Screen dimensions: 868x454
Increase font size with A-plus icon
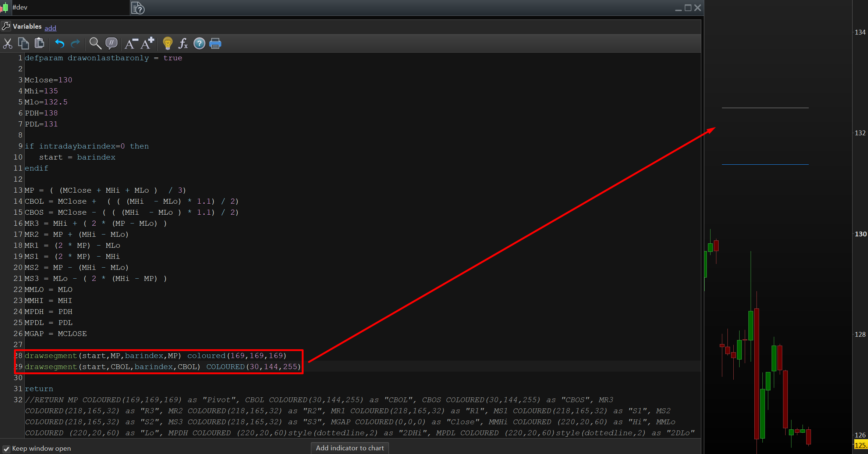point(147,44)
